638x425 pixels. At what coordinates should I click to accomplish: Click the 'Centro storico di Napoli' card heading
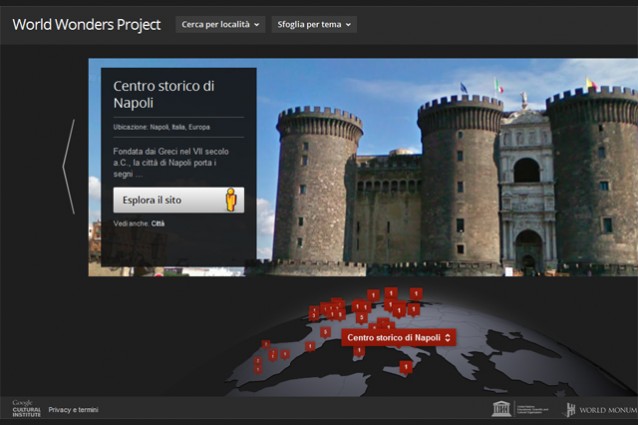point(164,94)
